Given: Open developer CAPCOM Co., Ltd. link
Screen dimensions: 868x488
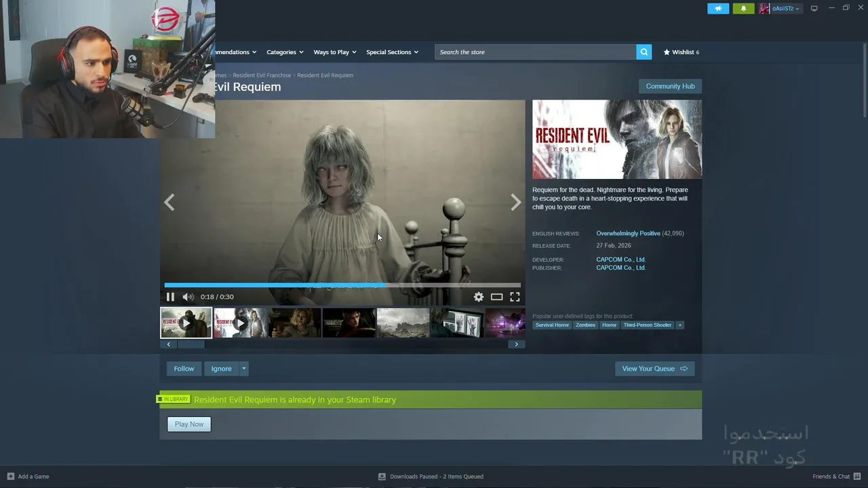Looking at the screenshot, I should point(620,260).
